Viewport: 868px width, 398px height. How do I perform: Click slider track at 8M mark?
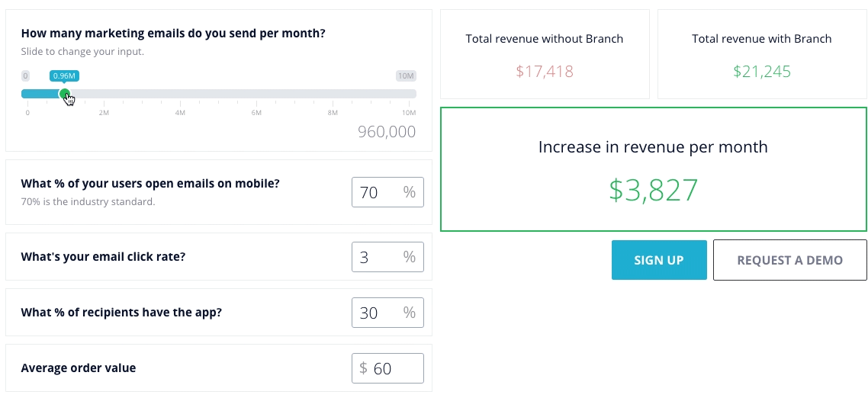pos(333,94)
